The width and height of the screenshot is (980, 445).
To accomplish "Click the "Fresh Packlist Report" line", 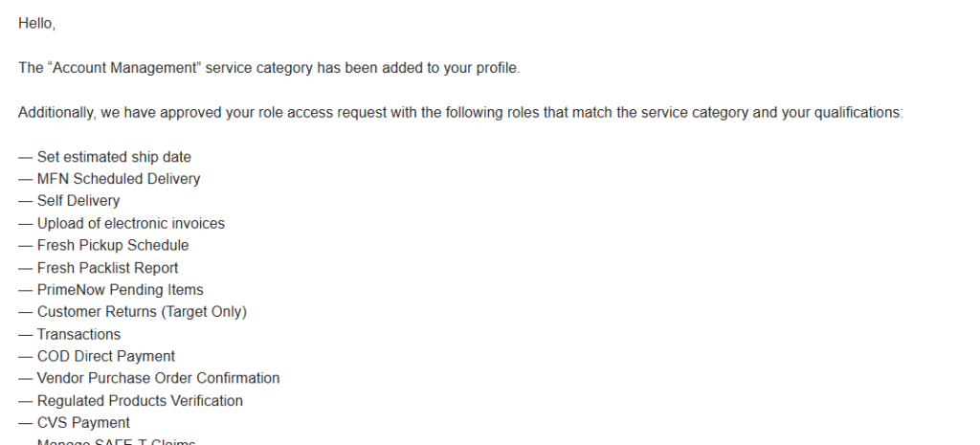I will (107, 268).
